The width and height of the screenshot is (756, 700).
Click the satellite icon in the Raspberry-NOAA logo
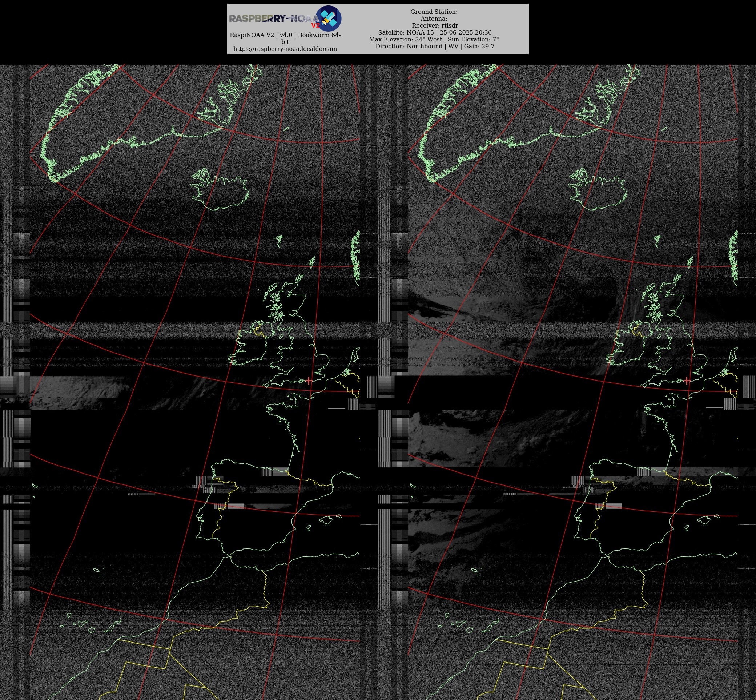(328, 18)
